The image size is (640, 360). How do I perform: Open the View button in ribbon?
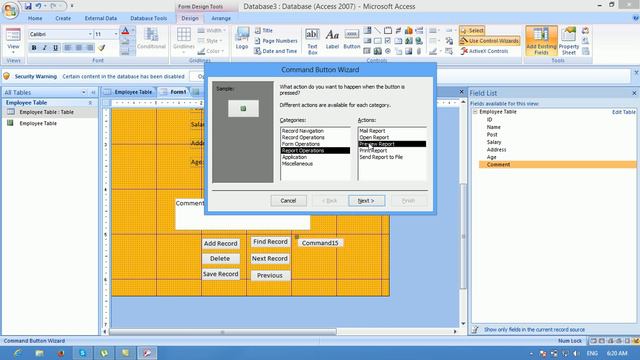click(13, 41)
